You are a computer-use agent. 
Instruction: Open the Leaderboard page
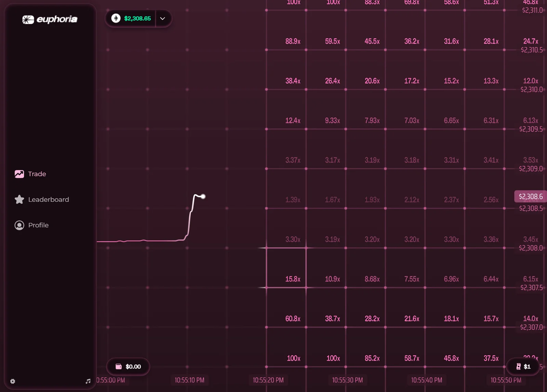tap(42, 200)
